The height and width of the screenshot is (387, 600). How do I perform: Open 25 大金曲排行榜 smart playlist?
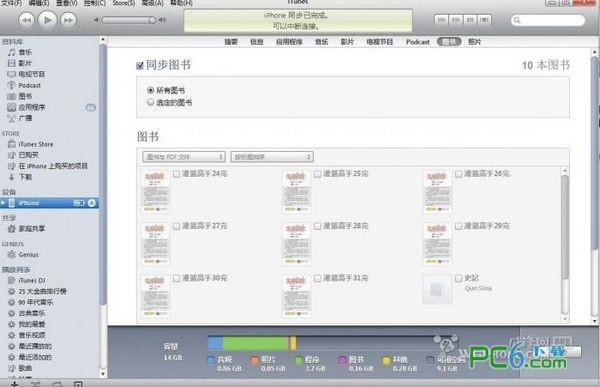[42, 291]
